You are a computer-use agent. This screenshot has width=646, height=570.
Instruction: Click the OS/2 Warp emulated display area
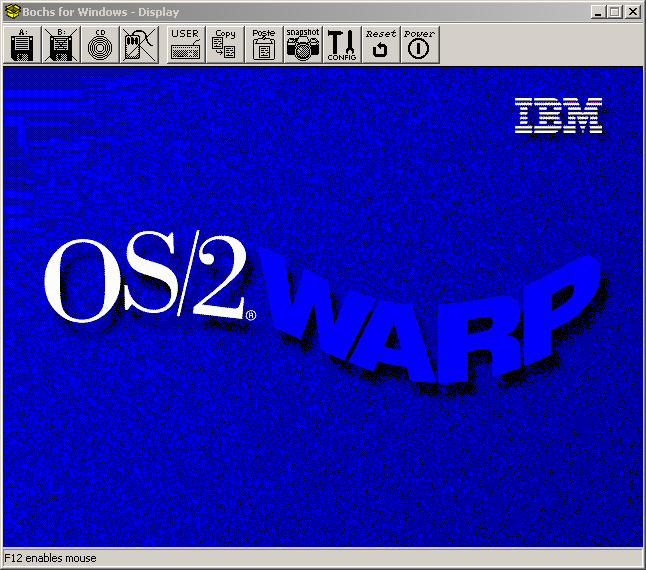click(323, 307)
